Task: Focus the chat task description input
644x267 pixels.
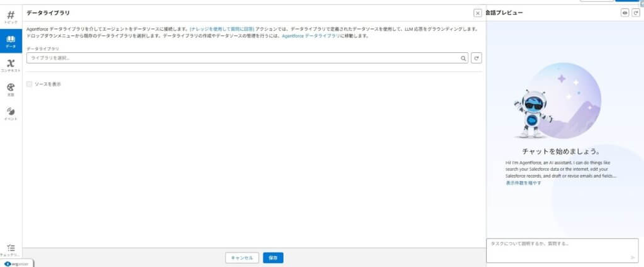Action: point(562,250)
